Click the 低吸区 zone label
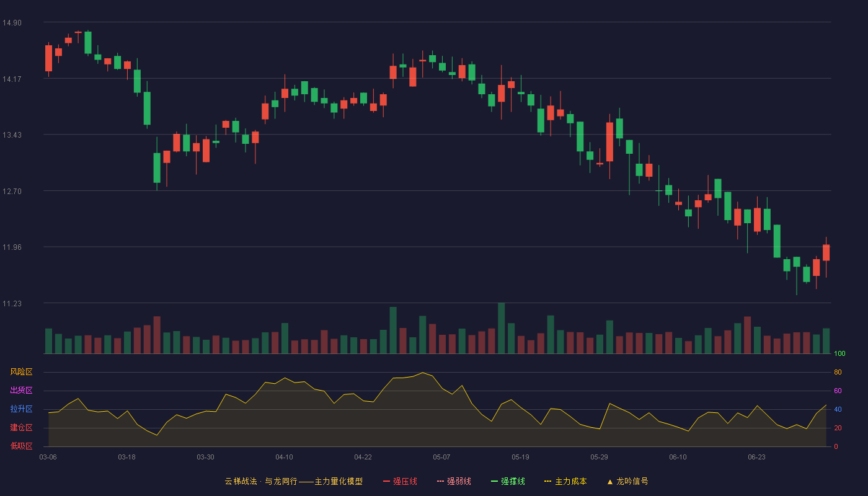868x496 pixels. pos(21,446)
